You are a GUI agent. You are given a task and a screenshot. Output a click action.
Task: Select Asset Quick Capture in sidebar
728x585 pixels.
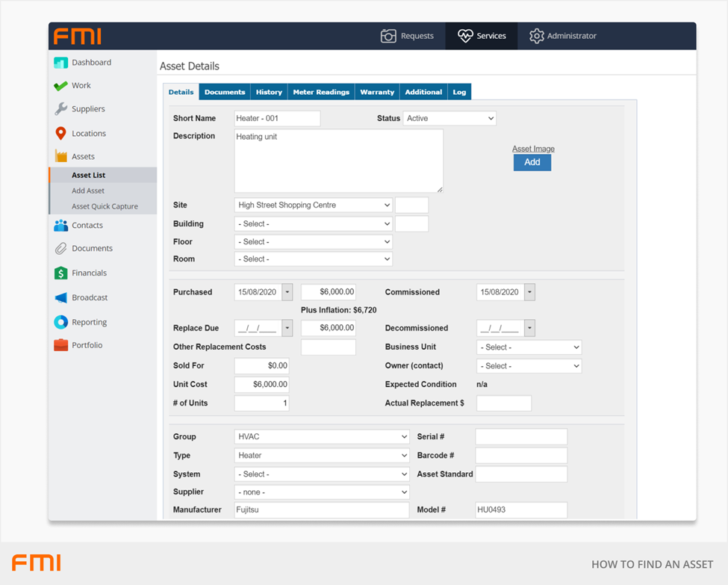(105, 206)
